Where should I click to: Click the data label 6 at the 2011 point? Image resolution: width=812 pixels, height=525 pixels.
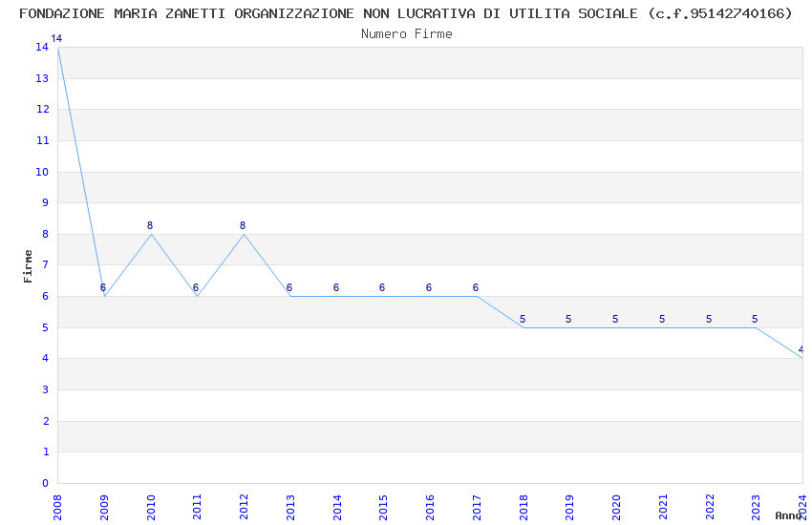[196, 287]
